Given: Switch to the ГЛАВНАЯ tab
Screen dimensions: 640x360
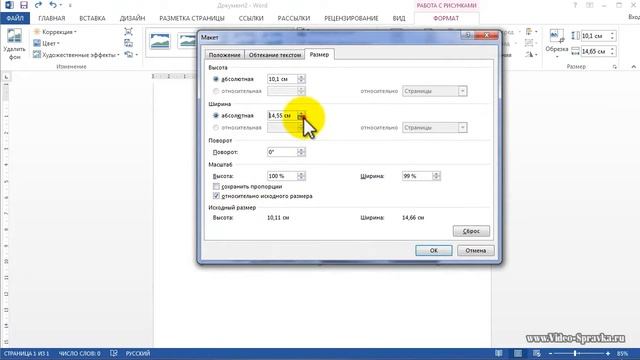Looking at the screenshot, I should (52, 18).
